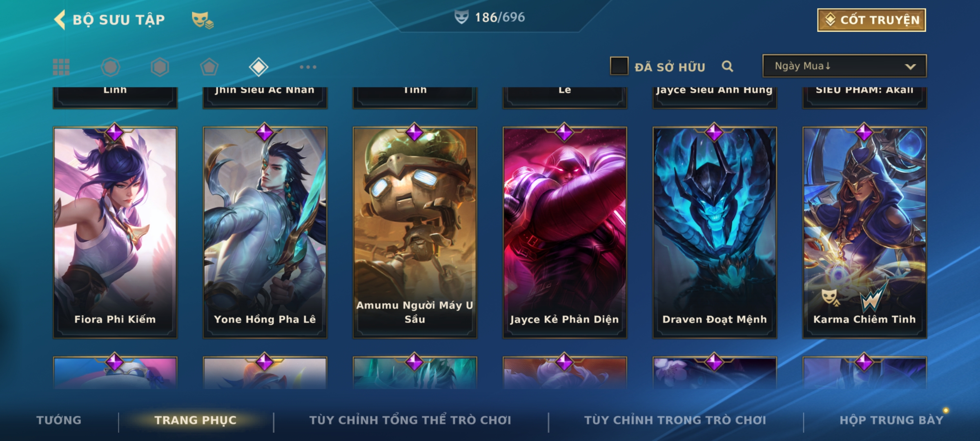
Task: Switch to Tùy Chỉnh Tổng Thể Trò Chơi tab
Action: (410, 420)
